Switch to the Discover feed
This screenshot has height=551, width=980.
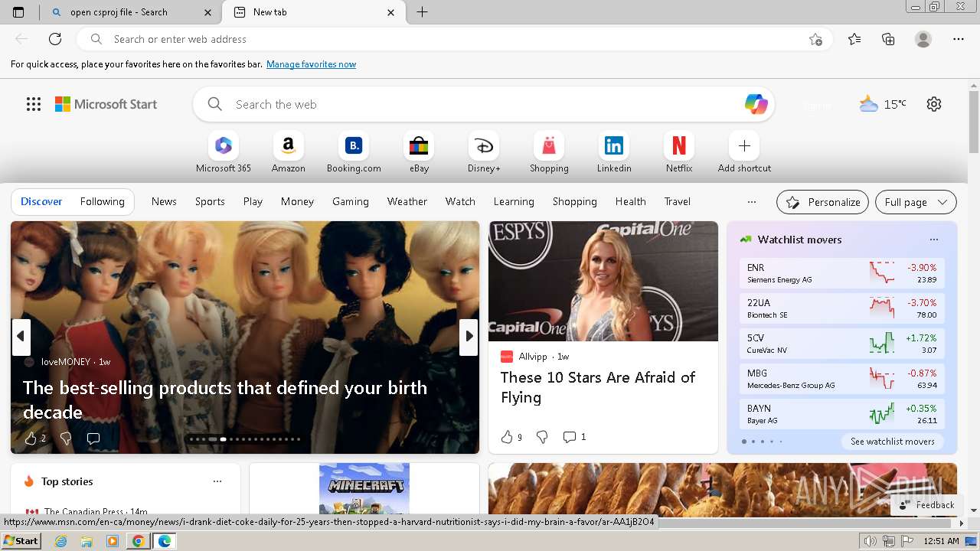41,201
